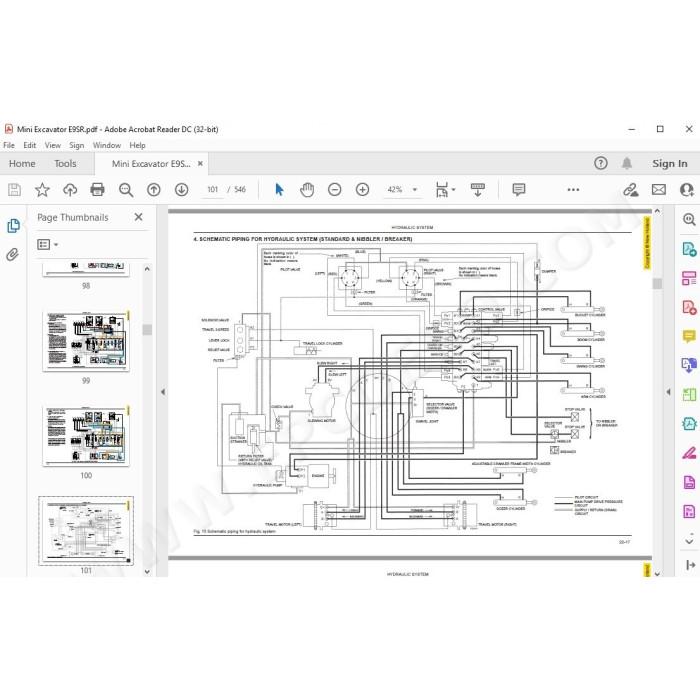
Task: Expand the right tools pane arrow
Action: 691,565
